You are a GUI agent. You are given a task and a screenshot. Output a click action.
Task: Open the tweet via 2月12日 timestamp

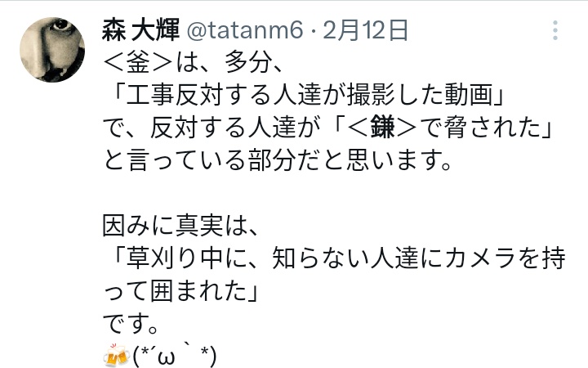(x=365, y=30)
